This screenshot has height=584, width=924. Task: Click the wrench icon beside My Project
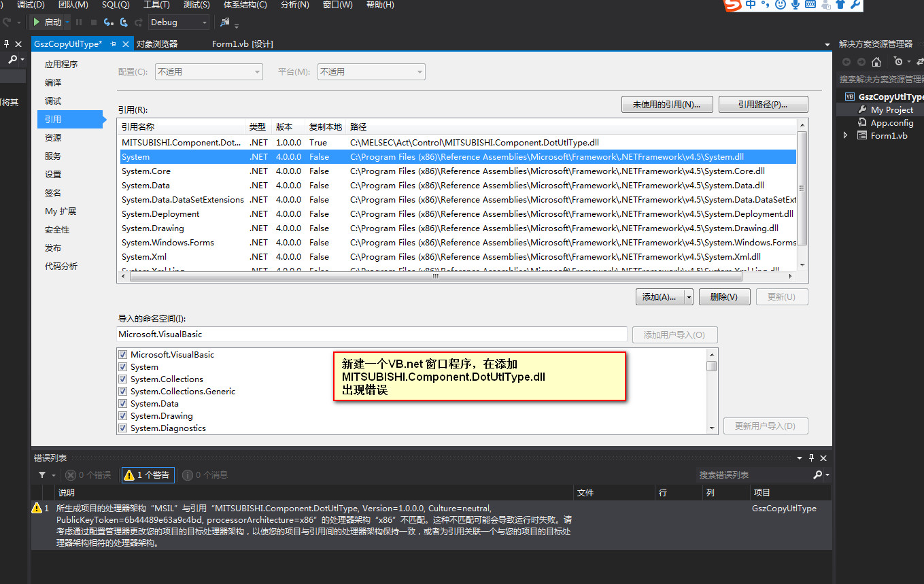pyautogui.click(x=862, y=109)
